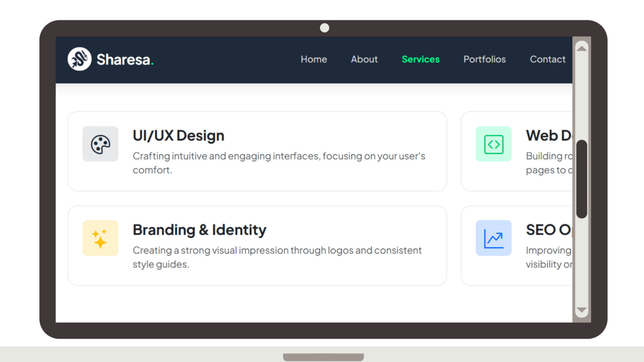The image size is (644, 362).
Task: Open the Home menu item
Action: click(x=314, y=59)
